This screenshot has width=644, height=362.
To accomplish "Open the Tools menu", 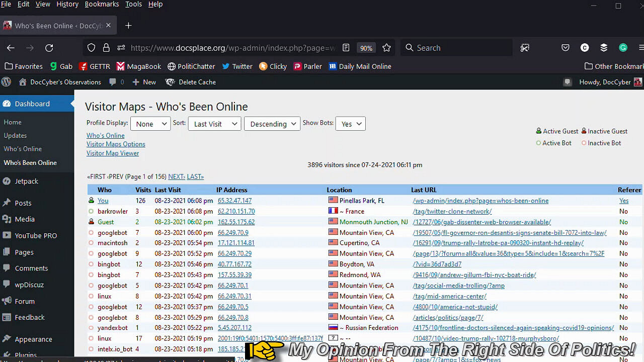I will coord(133,4).
